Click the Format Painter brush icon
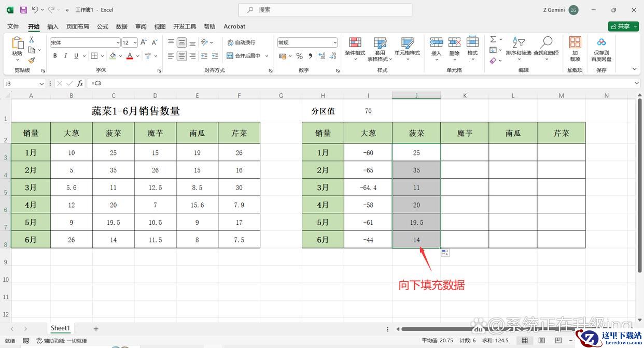 [x=32, y=61]
